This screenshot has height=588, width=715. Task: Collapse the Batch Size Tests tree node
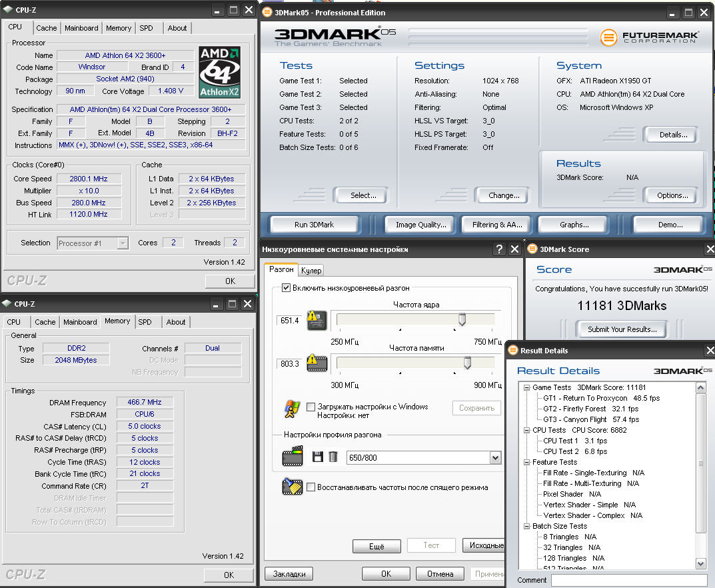(x=526, y=526)
